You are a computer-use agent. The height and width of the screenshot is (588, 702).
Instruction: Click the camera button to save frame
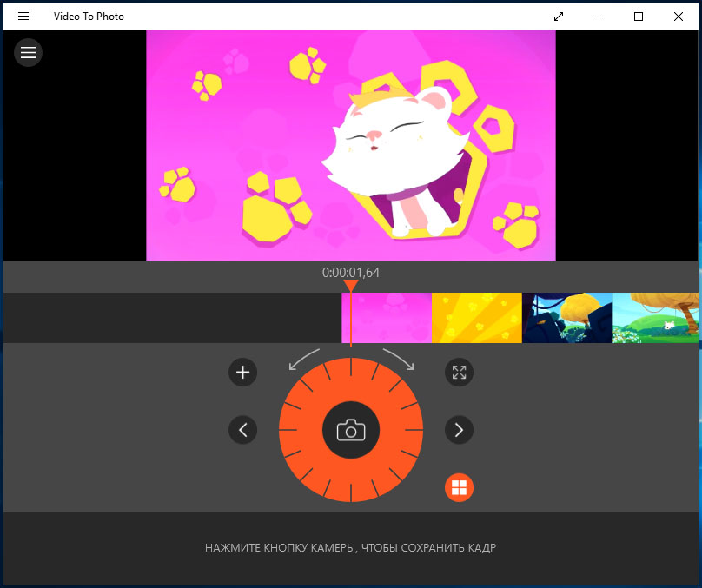pos(351,430)
